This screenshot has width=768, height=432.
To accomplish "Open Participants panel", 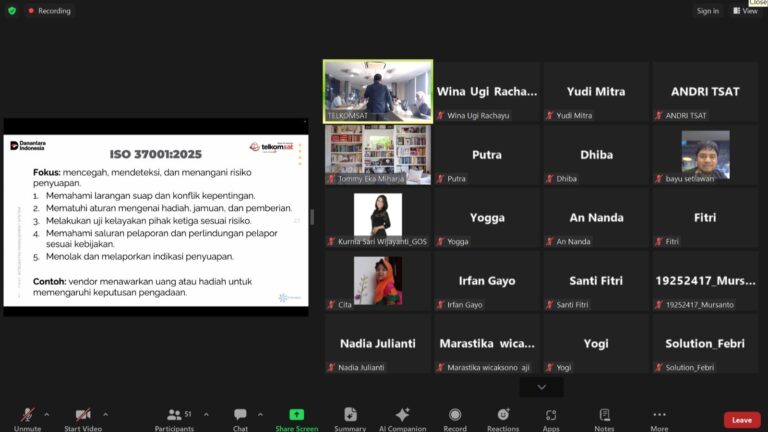I will 174,419.
